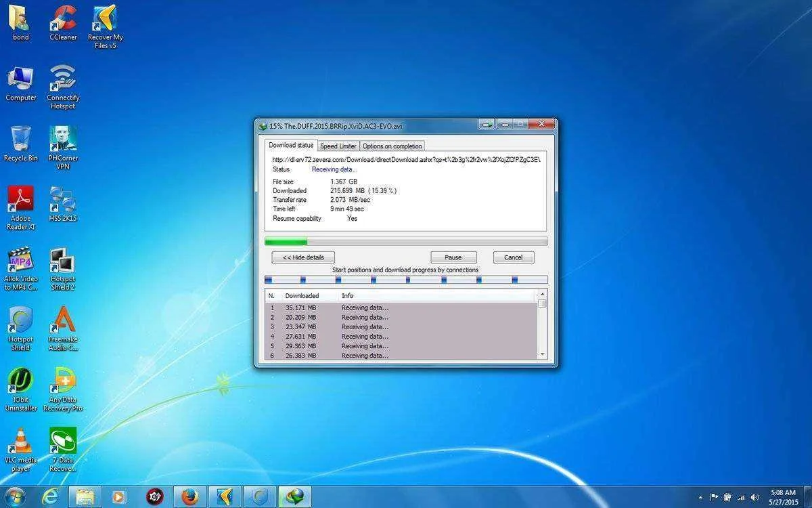Click the red-and-black circular taskbar icon
Viewport: 812px width, 508px height.
(x=155, y=496)
